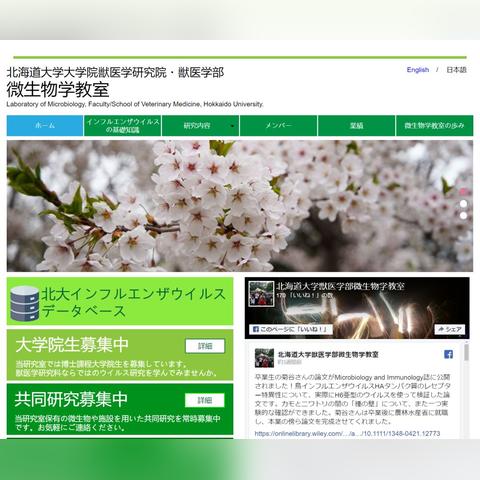This screenshot has width=480, height=480.
Task: Open post author name 北海道大学獣医学部微生物学教室
Action: (328, 355)
